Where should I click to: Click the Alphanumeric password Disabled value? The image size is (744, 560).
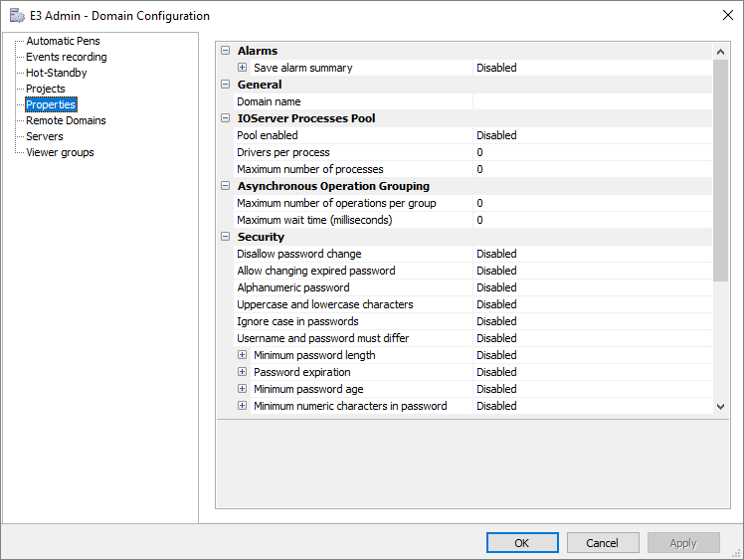(x=593, y=287)
